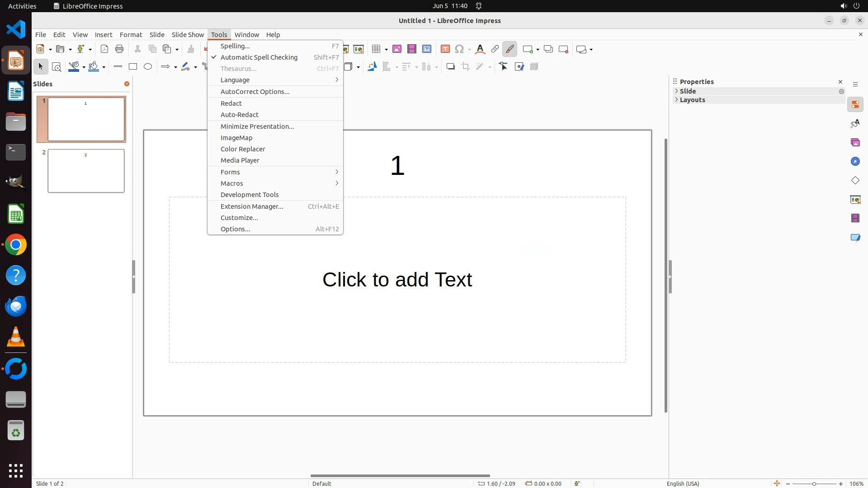Click the zoom slider in status bar

[814, 484]
